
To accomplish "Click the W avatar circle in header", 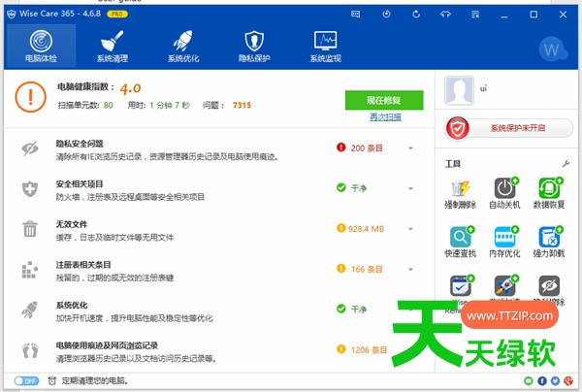I will coord(552,49).
